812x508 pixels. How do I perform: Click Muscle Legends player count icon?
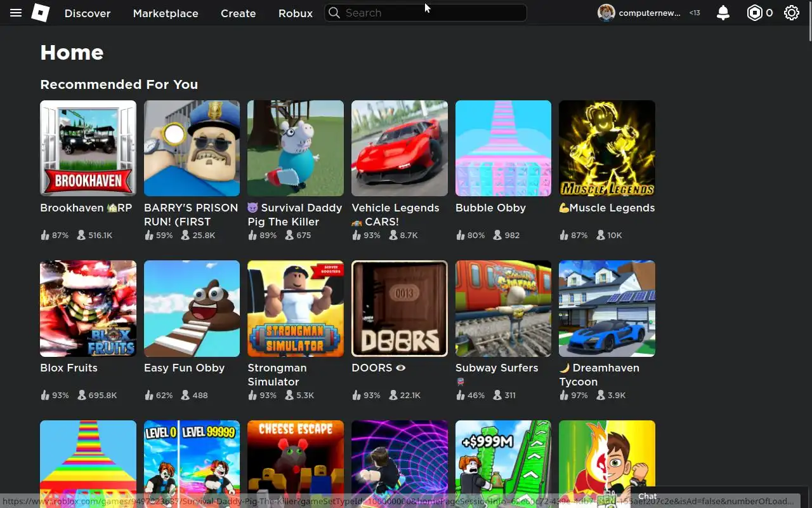600,235
